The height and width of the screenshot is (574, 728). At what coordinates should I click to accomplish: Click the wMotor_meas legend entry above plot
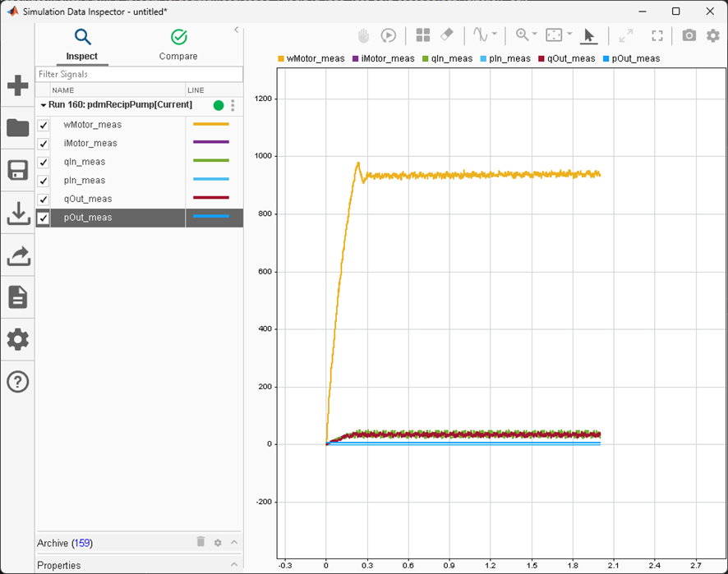[x=311, y=59]
